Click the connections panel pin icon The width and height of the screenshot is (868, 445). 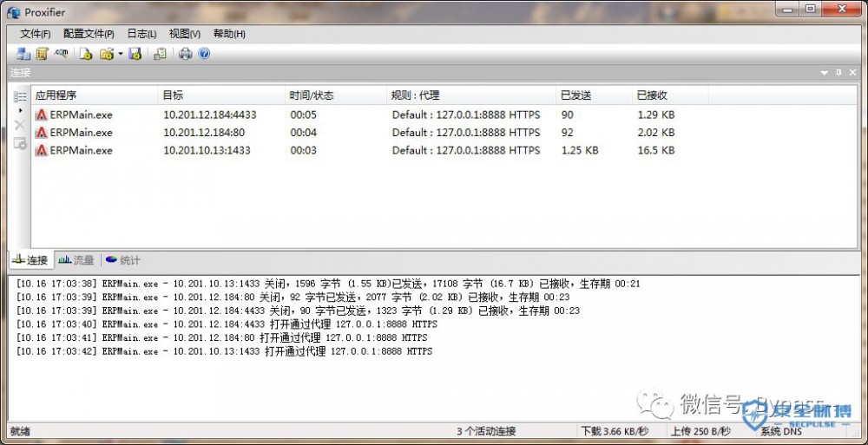838,73
